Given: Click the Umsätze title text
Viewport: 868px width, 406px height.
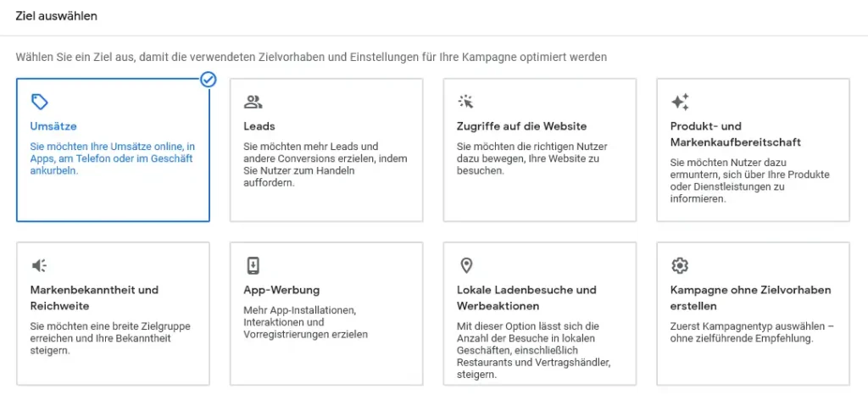Looking at the screenshot, I should click(x=53, y=126).
